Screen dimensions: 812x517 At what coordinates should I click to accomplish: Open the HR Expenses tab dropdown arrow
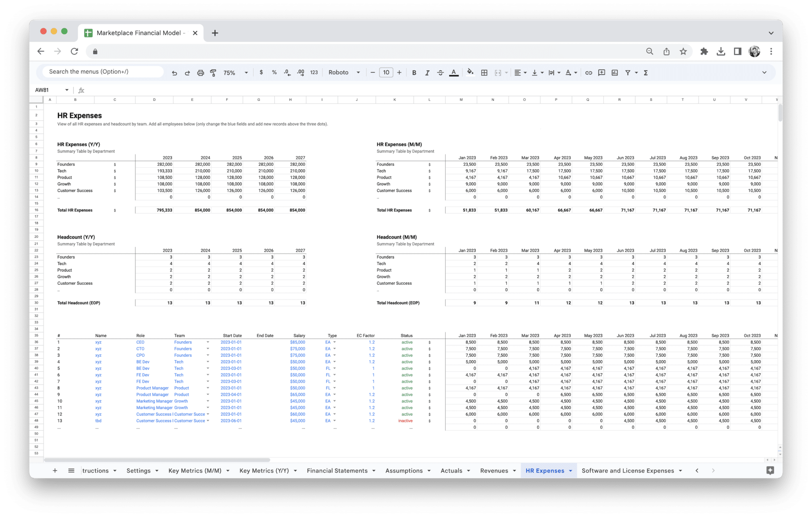click(x=571, y=471)
